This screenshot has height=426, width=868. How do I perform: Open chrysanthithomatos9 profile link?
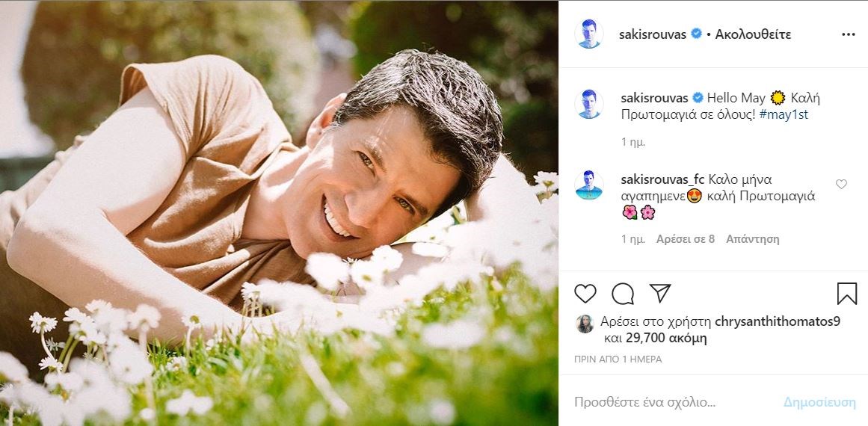778,323
